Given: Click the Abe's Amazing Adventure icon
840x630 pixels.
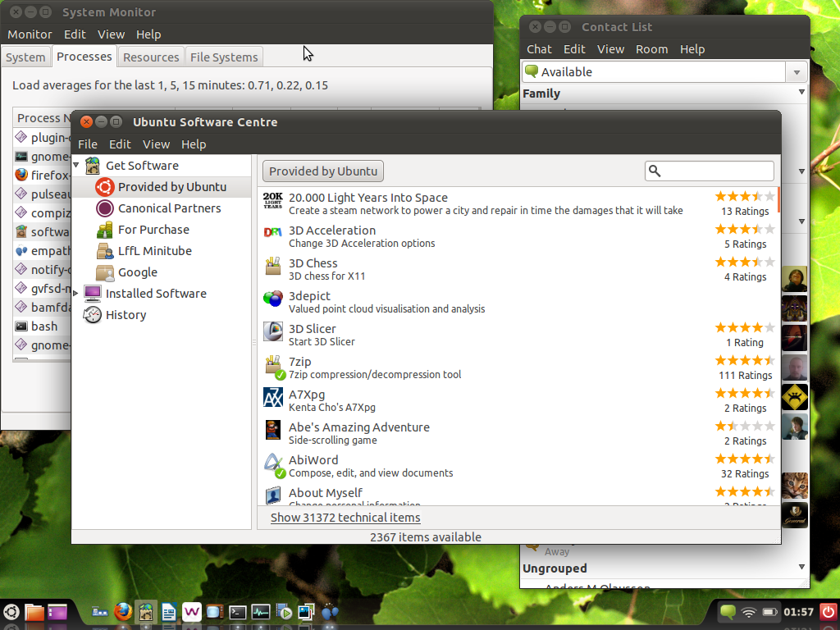Looking at the screenshot, I should tap(272, 430).
